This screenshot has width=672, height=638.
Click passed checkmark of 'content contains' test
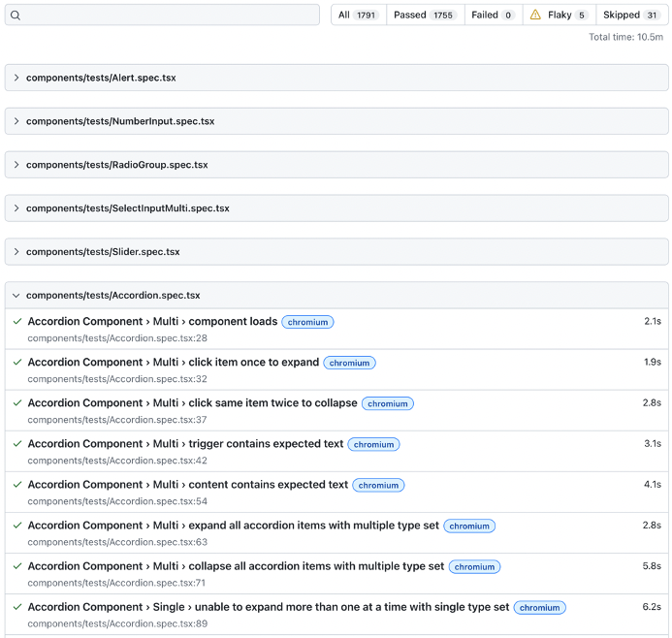click(x=17, y=484)
